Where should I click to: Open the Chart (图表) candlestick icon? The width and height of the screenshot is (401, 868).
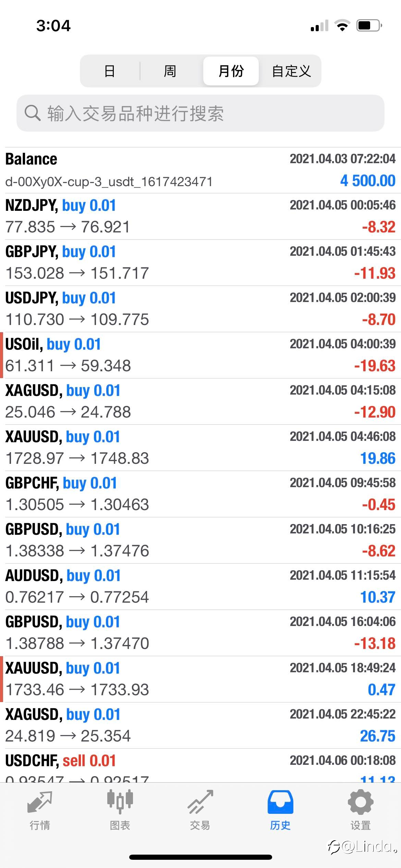[120, 801]
